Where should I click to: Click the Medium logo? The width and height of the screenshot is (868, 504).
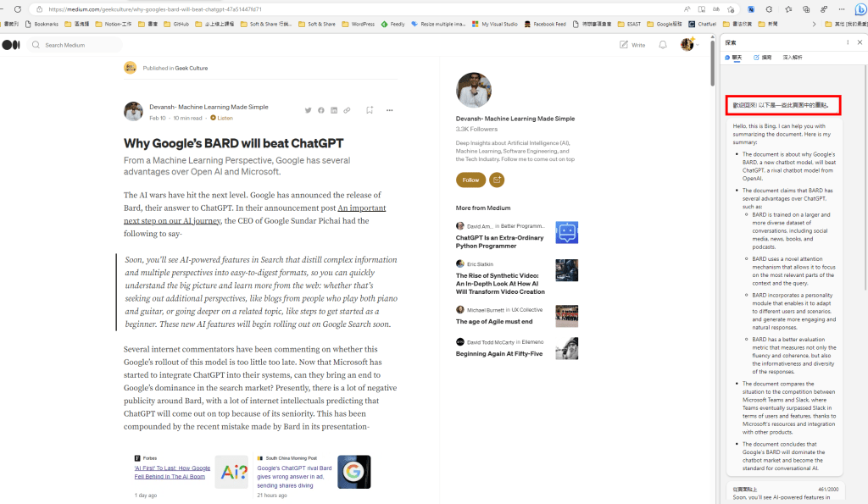pyautogui.click(x=10, y=45)
